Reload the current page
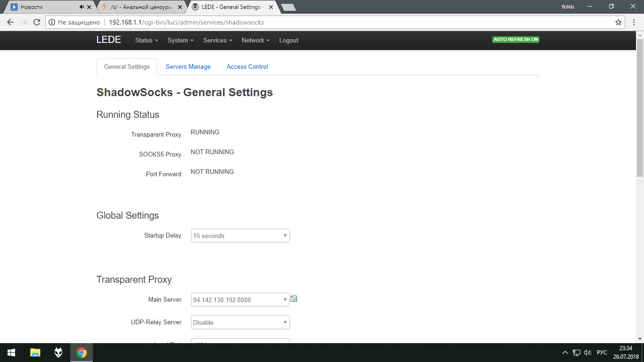The image size is (644, 362). click(37, 22)
